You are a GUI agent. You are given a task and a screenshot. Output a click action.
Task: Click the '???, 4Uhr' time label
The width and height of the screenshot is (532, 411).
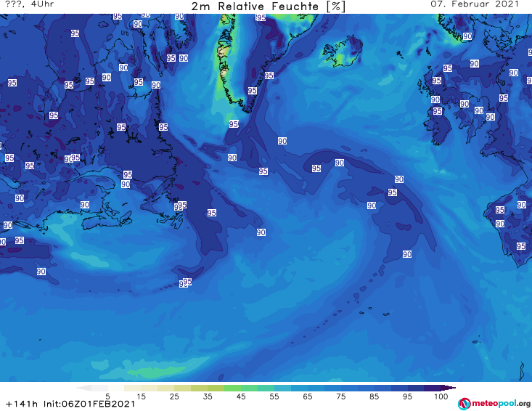pyautogui.click(x=30, y=4)
